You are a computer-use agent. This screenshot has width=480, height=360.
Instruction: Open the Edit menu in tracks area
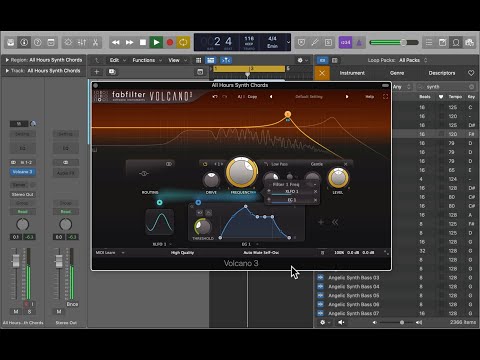118,60
